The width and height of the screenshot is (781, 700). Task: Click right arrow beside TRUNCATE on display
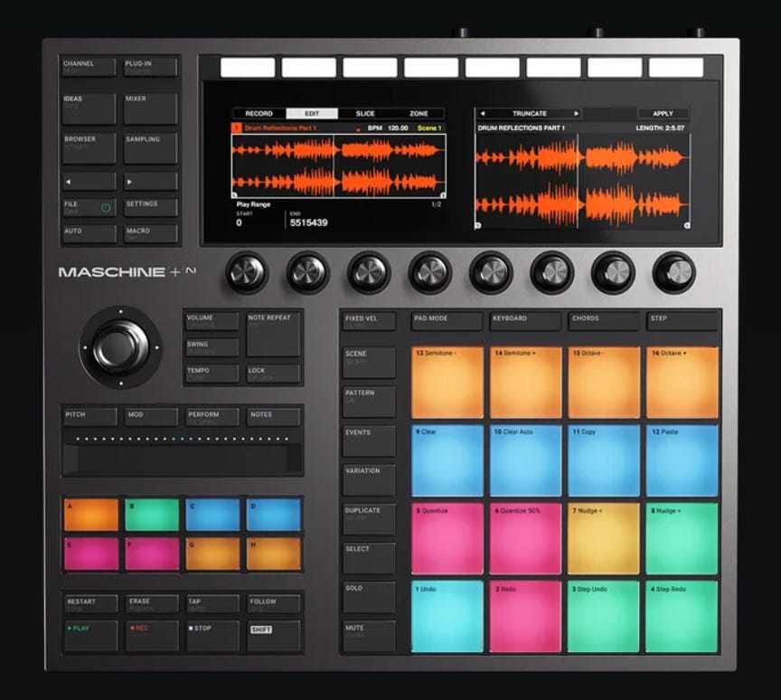(x=576, y=114)
